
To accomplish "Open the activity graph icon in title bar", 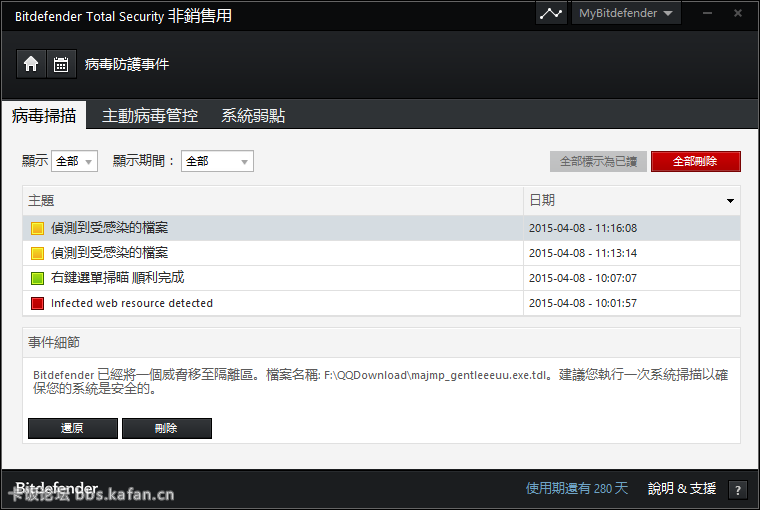I will 551,13.
